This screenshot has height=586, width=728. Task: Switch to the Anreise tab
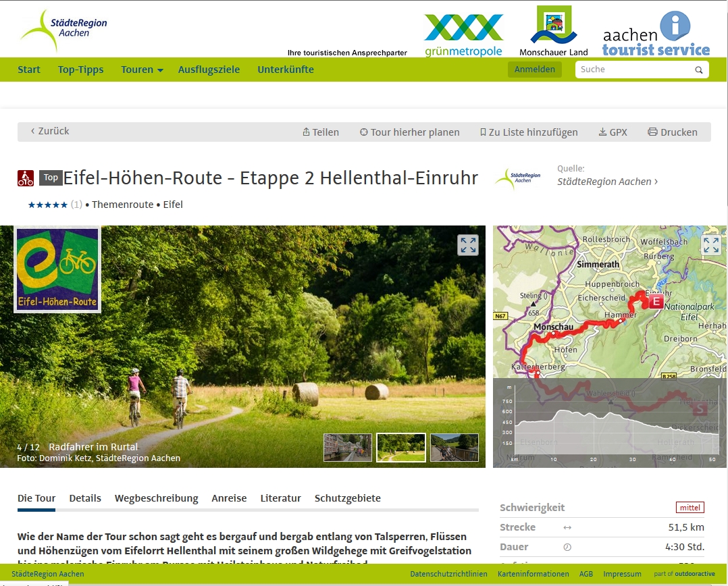coord(229,498)
